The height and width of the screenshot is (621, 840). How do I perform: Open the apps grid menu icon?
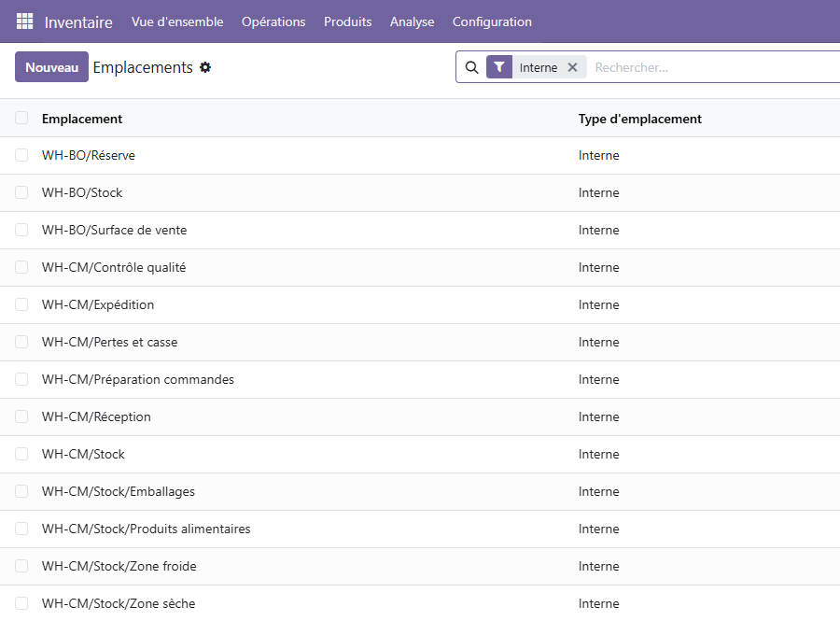pos(24,21)
